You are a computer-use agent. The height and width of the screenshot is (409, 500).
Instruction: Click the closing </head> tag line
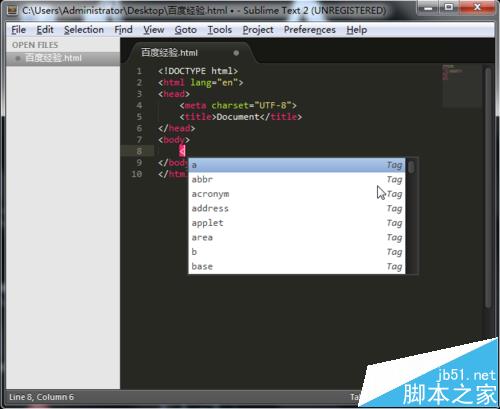pos(177,128)
